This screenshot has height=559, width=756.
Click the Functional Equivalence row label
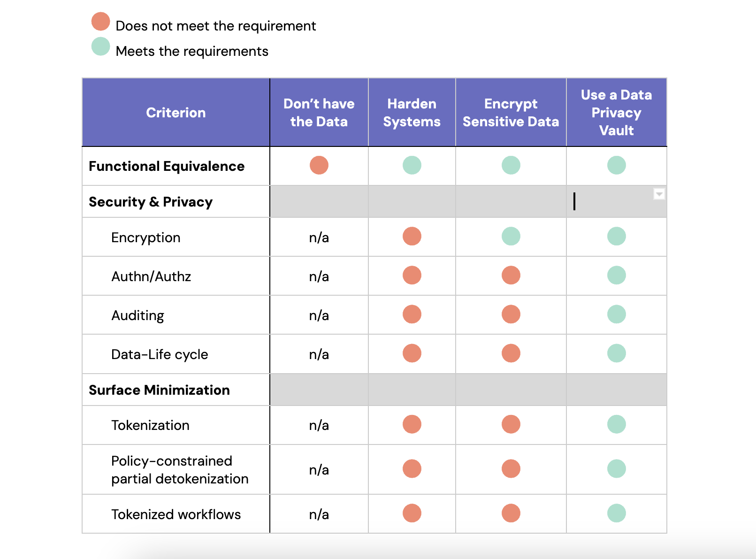click(167, 166)
